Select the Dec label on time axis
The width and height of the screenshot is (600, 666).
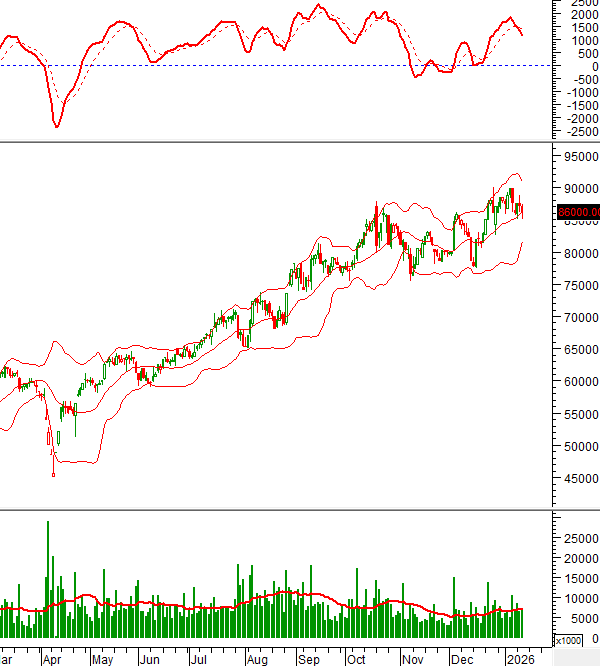coord(462,660)
